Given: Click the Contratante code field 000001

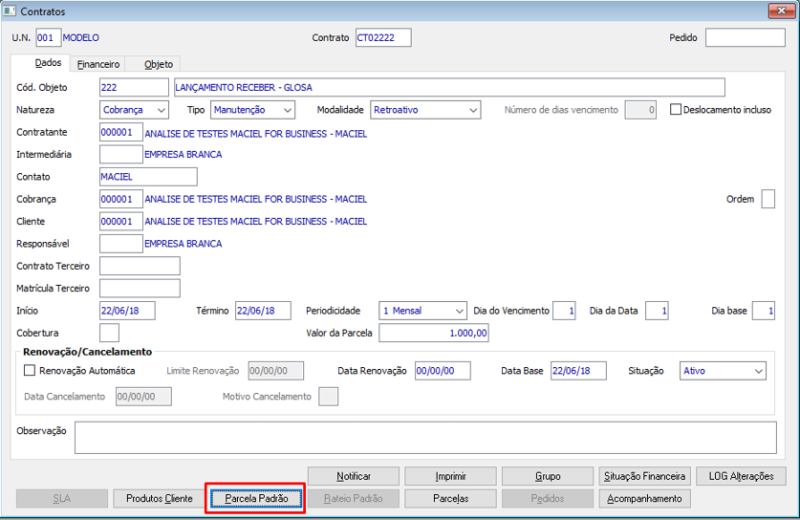Looking at the screenshot, I should pos(121,132).
